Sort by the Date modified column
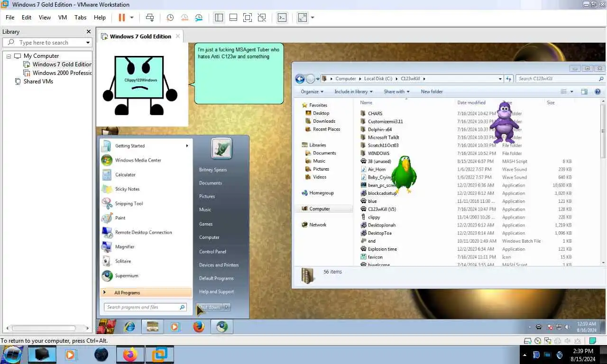The height and width of the screenshot is (364, 607). coord(471,102)
